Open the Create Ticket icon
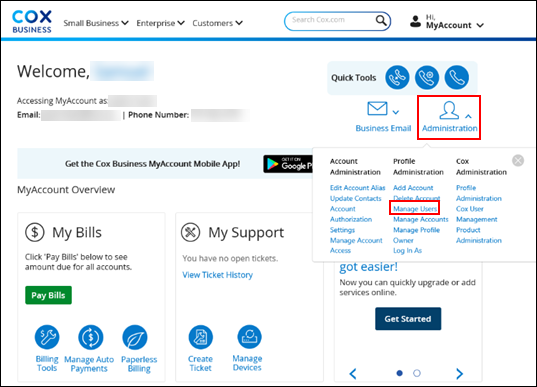This screenshot has height=387, width=537. click(x=201, y=337)
